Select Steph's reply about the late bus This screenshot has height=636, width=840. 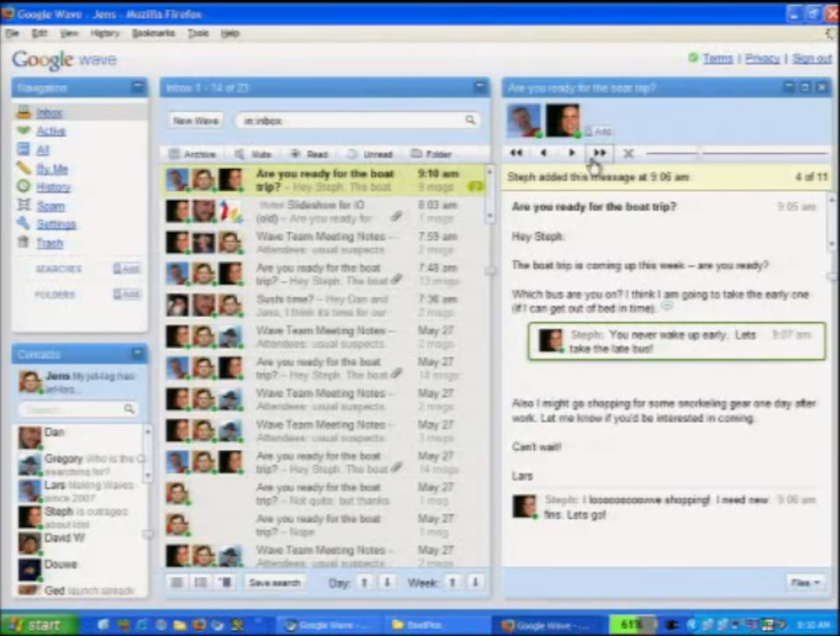click(676, 342)
